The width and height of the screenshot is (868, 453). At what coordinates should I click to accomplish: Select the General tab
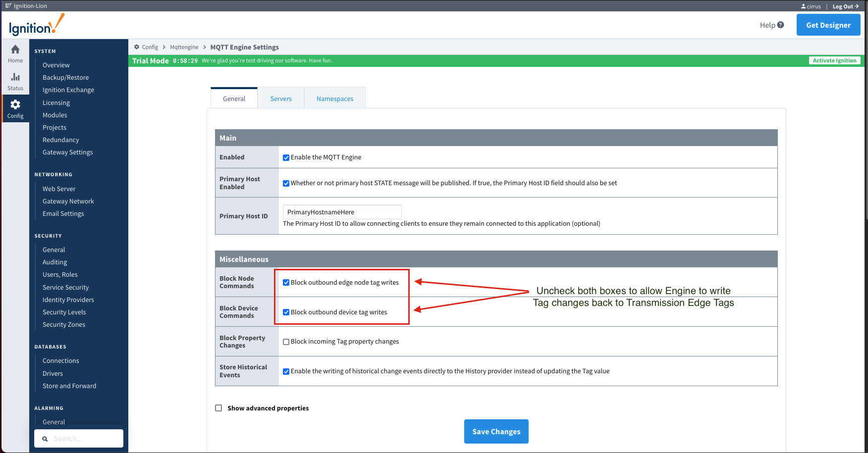point(234,98)
